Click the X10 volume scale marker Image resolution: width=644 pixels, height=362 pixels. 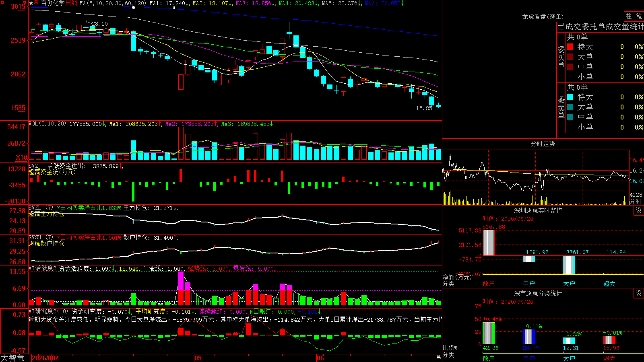point(22,157)
